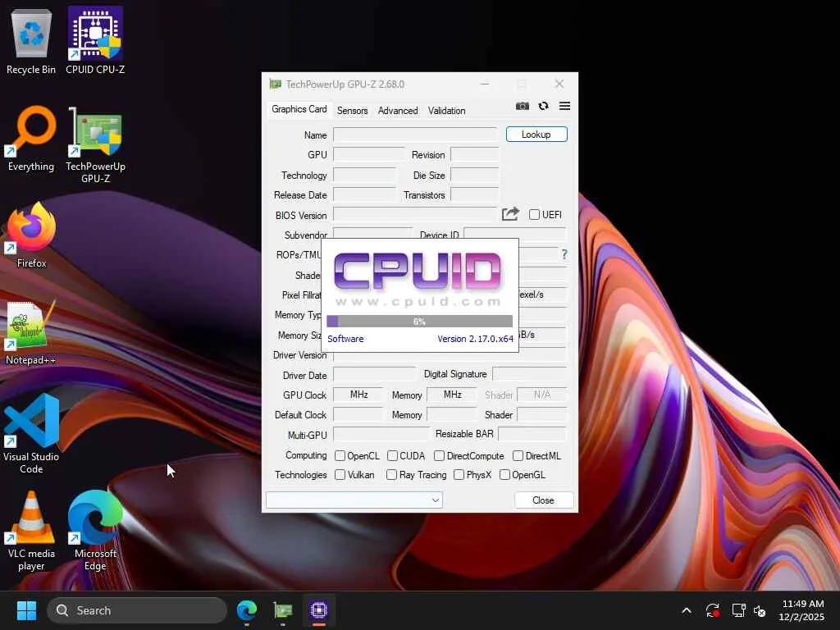Click the BIOS Version field
Viewport: 840px width, 630px height.
click(414, 215)
